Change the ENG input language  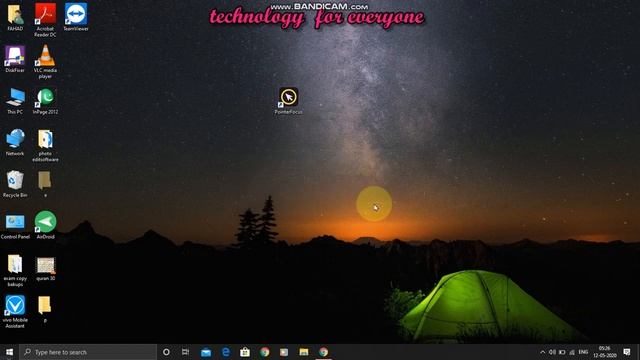click(x=583, y=352)
